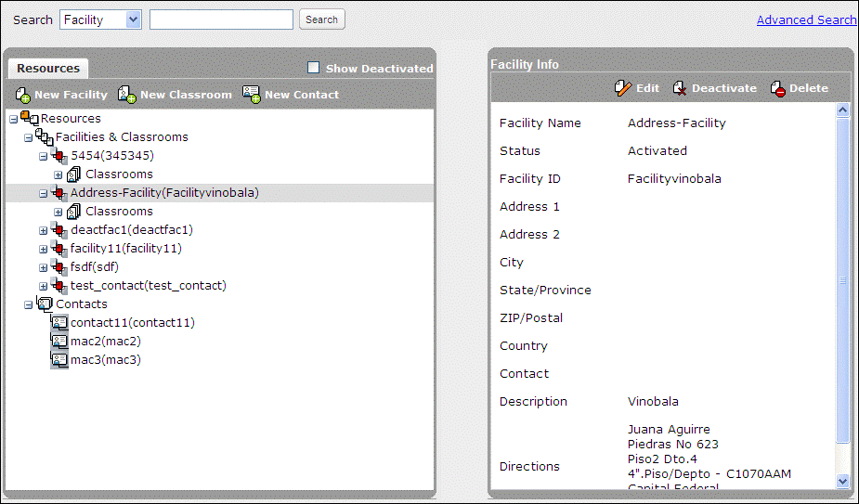Click the Contacts tree label

click(82, 304)
